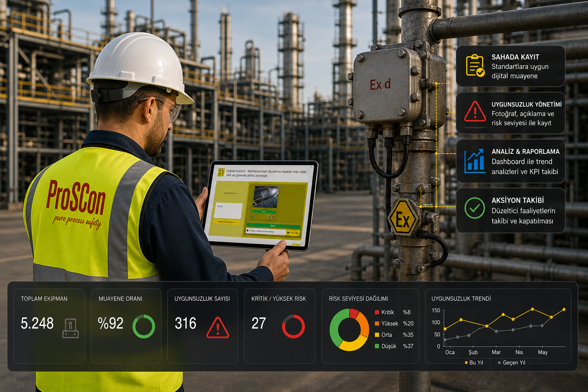Click the wide green bar above the file field
This screenshot has height=392, width=588.
coord(273,226)
